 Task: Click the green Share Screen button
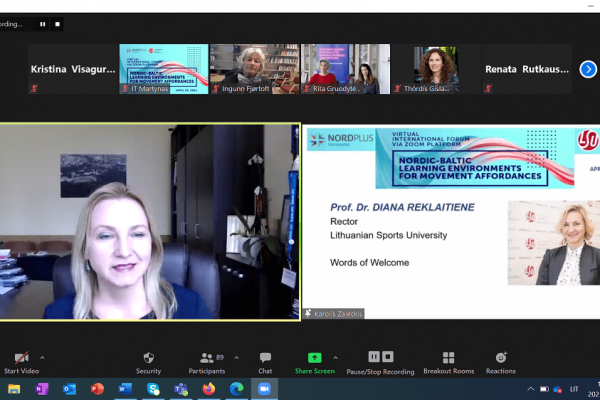click(x=315, y=363)
